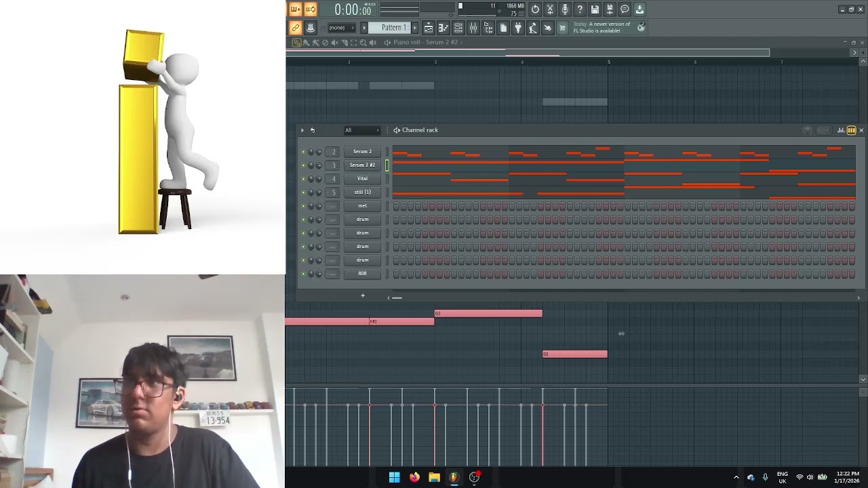Toggle step sequencer view yellow button
This screenshot has height=488, width=868.
click(851, 130)
